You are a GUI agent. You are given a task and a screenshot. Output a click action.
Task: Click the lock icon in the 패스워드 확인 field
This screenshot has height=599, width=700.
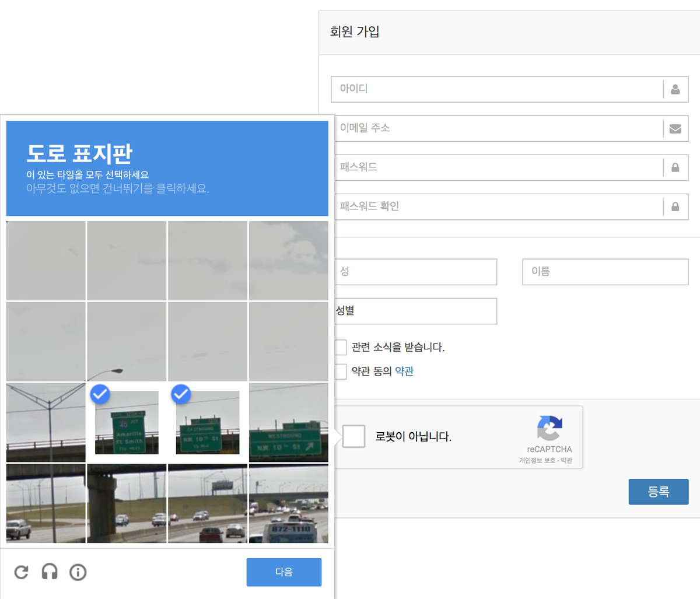[x=675, y=206]
